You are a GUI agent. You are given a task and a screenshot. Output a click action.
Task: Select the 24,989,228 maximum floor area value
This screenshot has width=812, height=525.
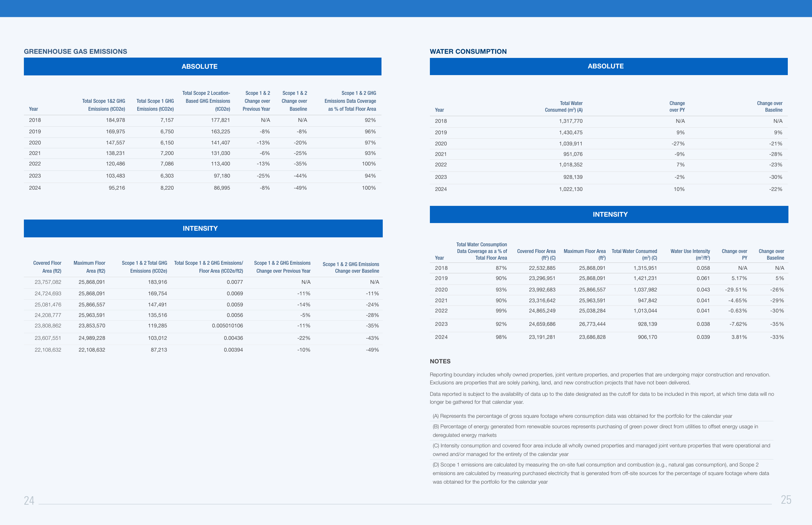(x=92, y=338)
